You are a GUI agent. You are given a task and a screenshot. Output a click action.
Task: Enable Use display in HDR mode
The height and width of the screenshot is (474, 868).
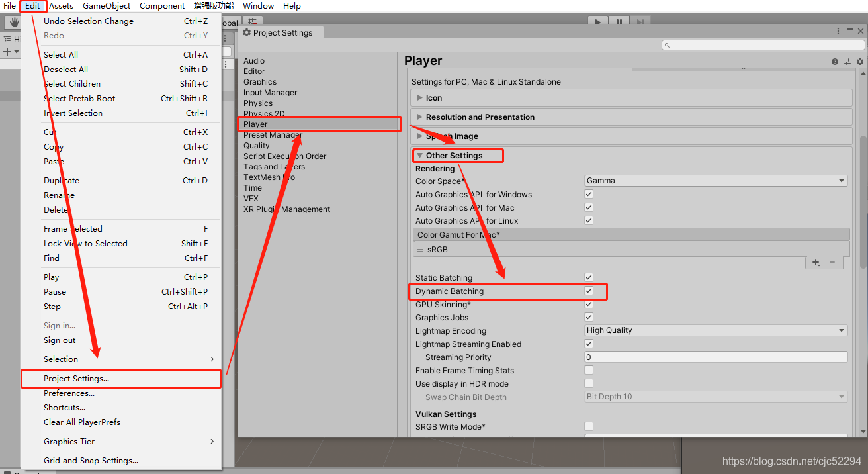[589, 383]
